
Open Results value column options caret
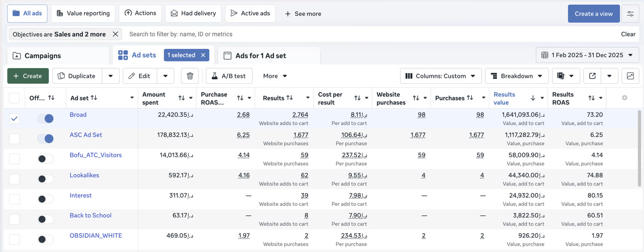[542, 98]
